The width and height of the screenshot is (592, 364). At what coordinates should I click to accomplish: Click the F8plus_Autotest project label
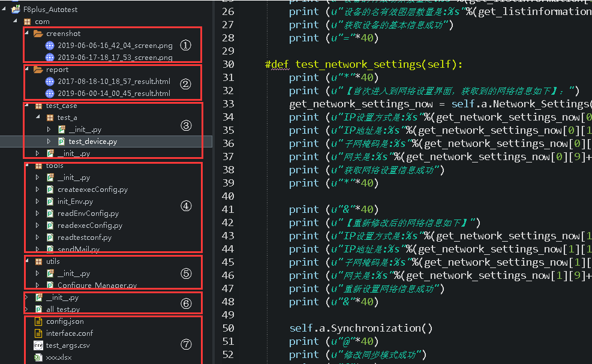coord(50,10)
